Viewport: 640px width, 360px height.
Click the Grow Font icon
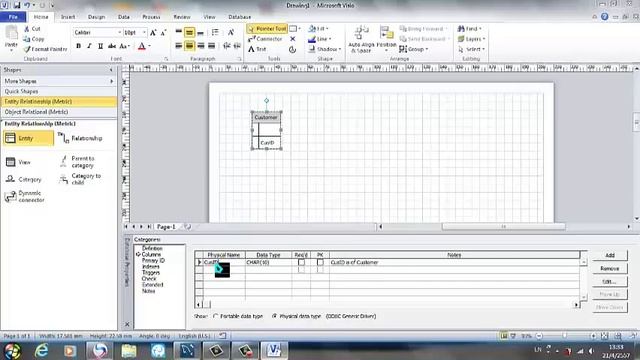153,33
